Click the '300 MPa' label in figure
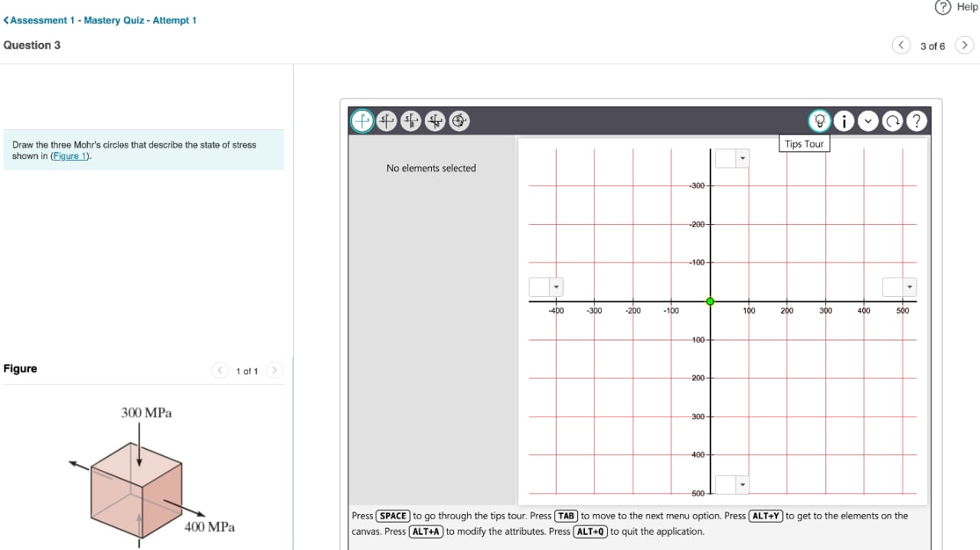The height and width of the screenshot is (550, 980). (146, 413)
